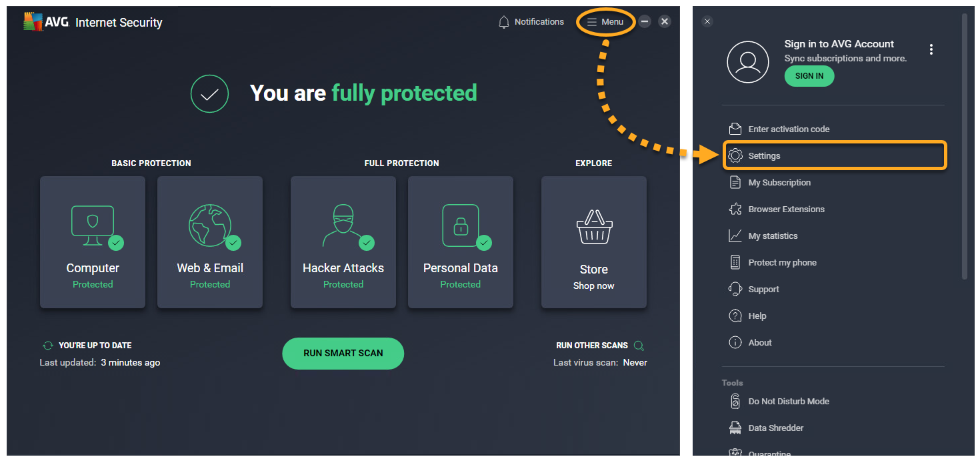
Task: Open My Subscription
Action: click(x=779, y=182)
